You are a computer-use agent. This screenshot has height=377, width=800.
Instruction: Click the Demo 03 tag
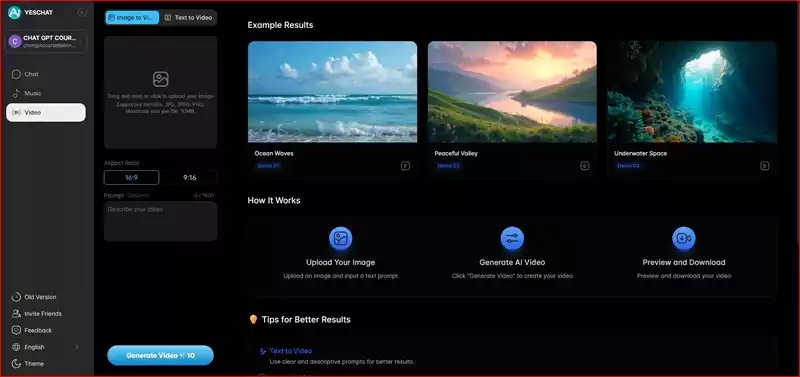click(628, 166)
